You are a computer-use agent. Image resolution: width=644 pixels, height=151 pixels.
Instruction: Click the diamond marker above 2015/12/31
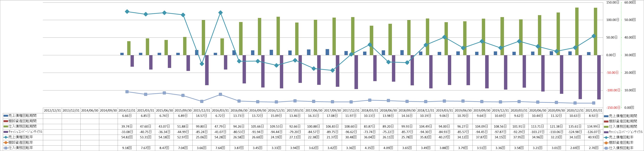(202, 64)
